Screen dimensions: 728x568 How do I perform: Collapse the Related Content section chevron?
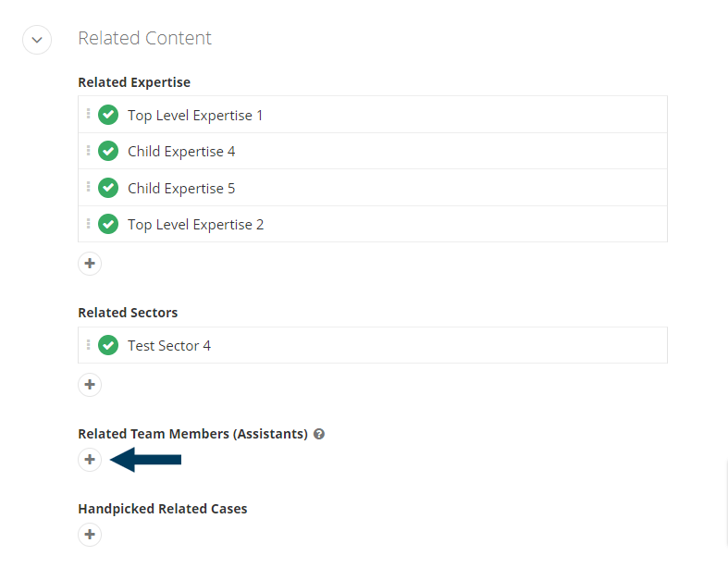pyautogui.click(x=37, y=40)
